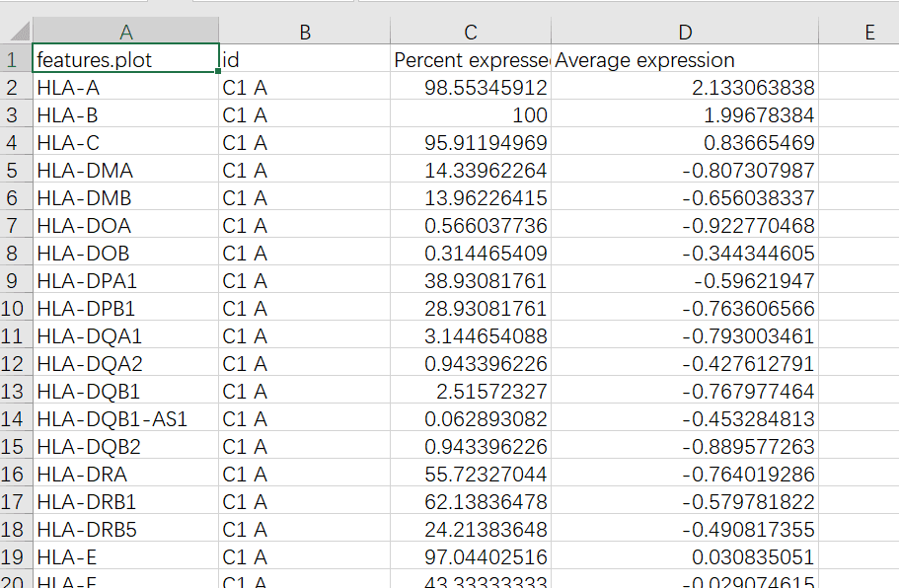The image size is (899, 588).
Task: Click the 'id' header cell
Action: coord(305,58)
